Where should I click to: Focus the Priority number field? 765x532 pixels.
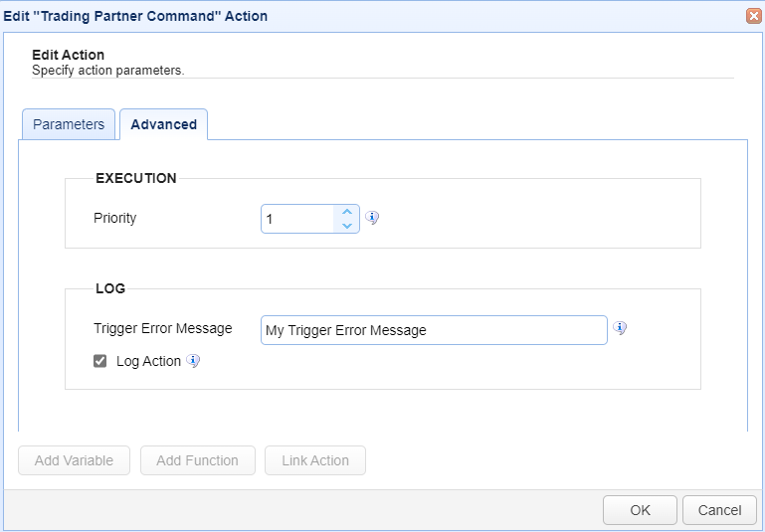click(297, 219)
